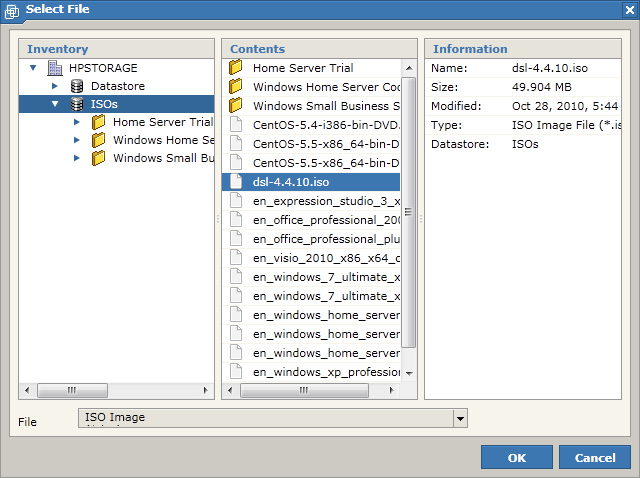The image size is (640, 478).
Task: Click Contents horizontal scrollbar left arrow
Action: click(x=230, y=390)
